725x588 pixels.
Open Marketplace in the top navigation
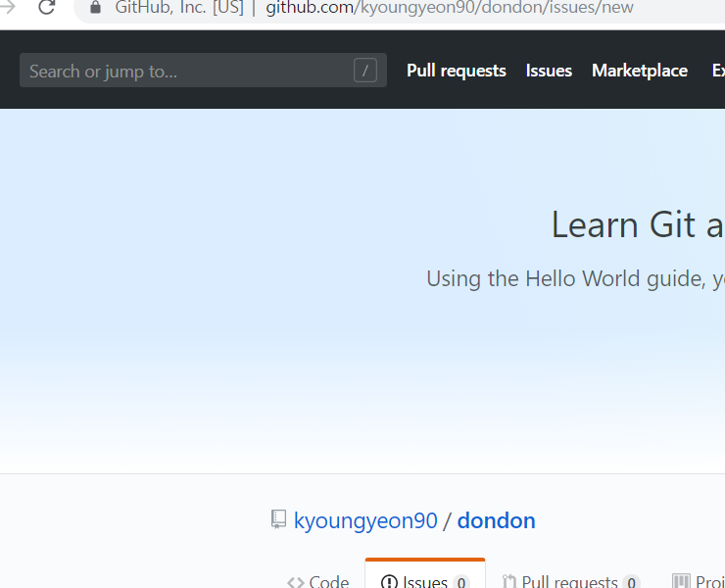pyautogui.click(x=640, y=71)
